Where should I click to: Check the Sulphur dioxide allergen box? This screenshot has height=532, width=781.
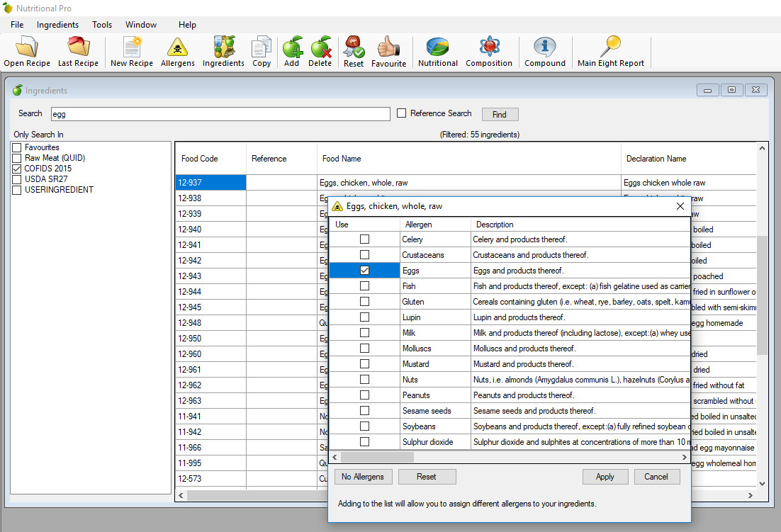[364, 441]
